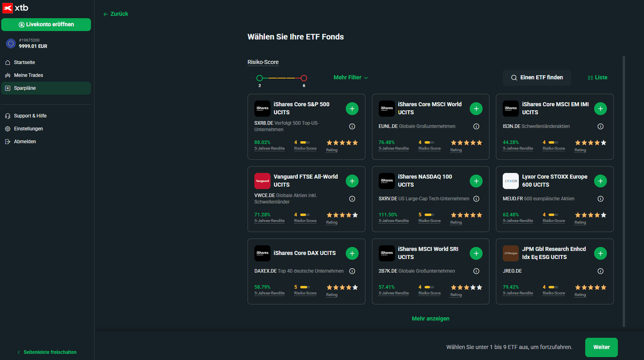Choose Abmelden to log out
Image resolution: width=644 pixels, height=360 pixels.
(x=46, y=142)
